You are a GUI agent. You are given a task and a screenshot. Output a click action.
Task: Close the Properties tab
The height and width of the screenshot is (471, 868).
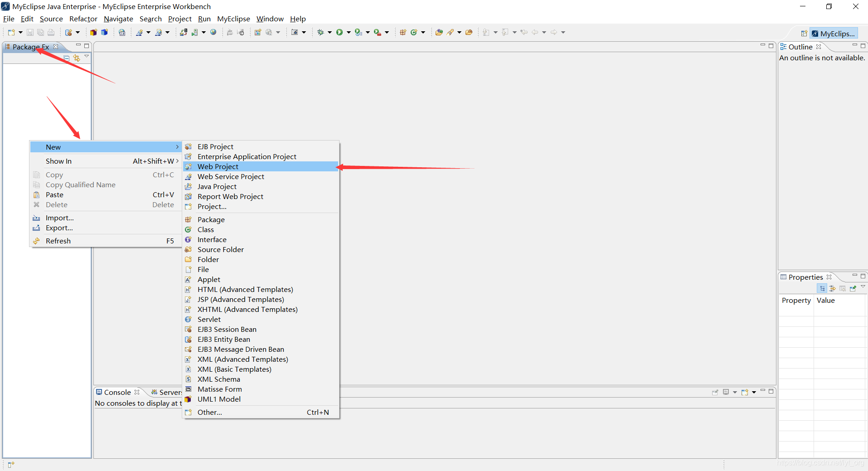click(x=829, y=277)
